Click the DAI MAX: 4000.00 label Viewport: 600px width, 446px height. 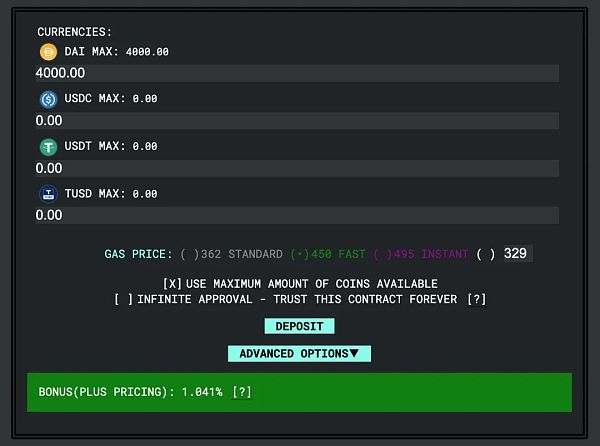point(117,52)
